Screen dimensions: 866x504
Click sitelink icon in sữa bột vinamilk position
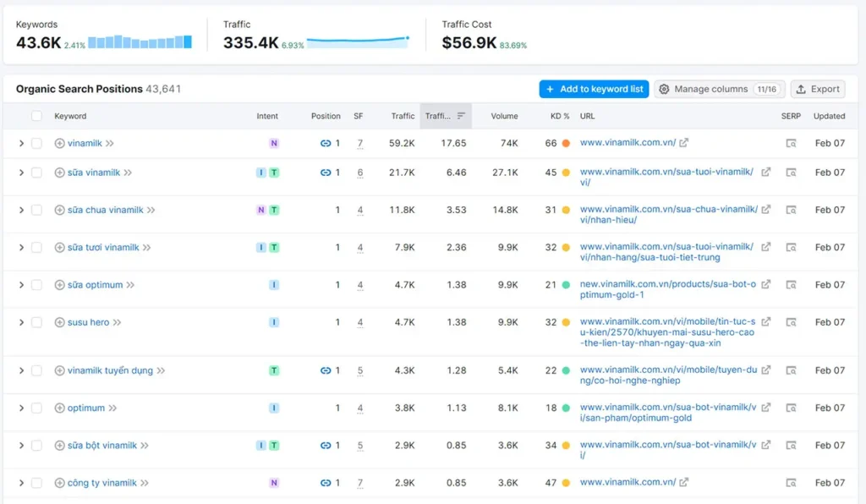click(x=326, y=446)
